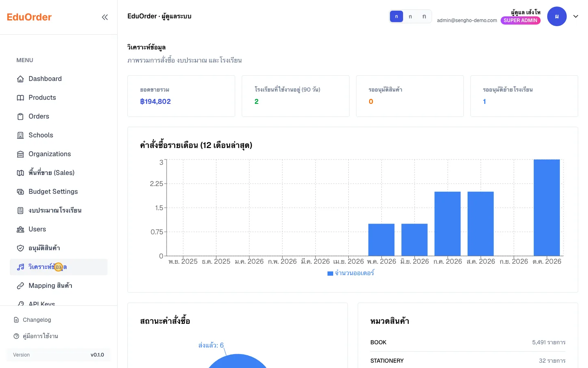The height and width of the screenshot is (368, 588).
Task: Click the Budget Settings wallet icon
Action: [20, 192]
